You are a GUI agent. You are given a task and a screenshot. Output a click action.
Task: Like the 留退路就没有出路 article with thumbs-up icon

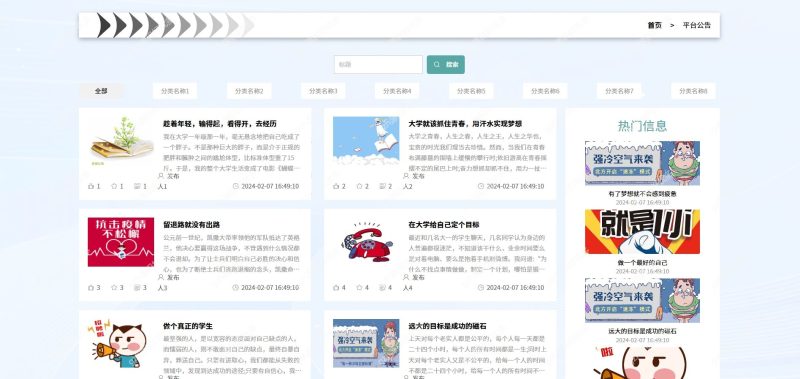(x=91, y=288)
